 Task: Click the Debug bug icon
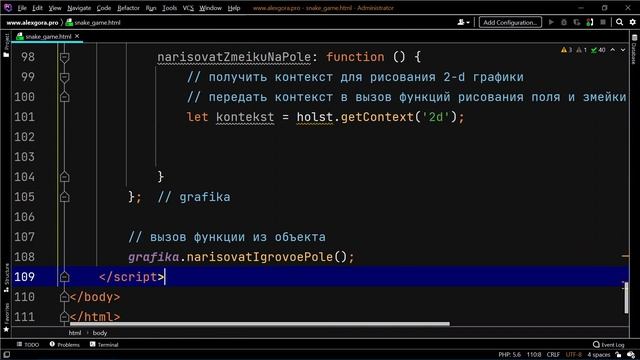[x=564, y=22]
